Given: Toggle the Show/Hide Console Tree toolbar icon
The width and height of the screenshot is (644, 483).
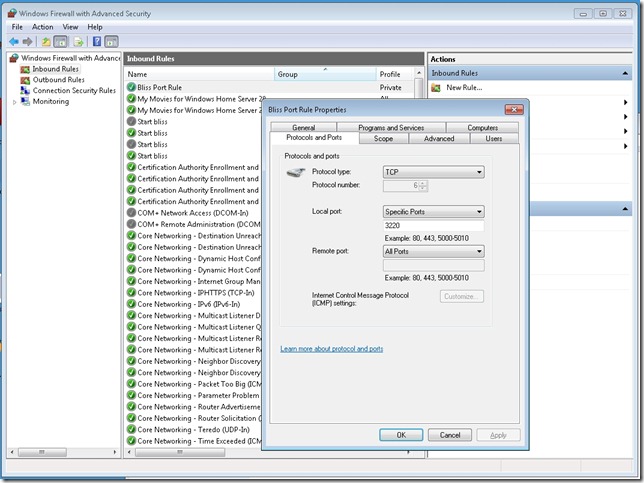Looking at the screenshot, I should click(61, 42).
